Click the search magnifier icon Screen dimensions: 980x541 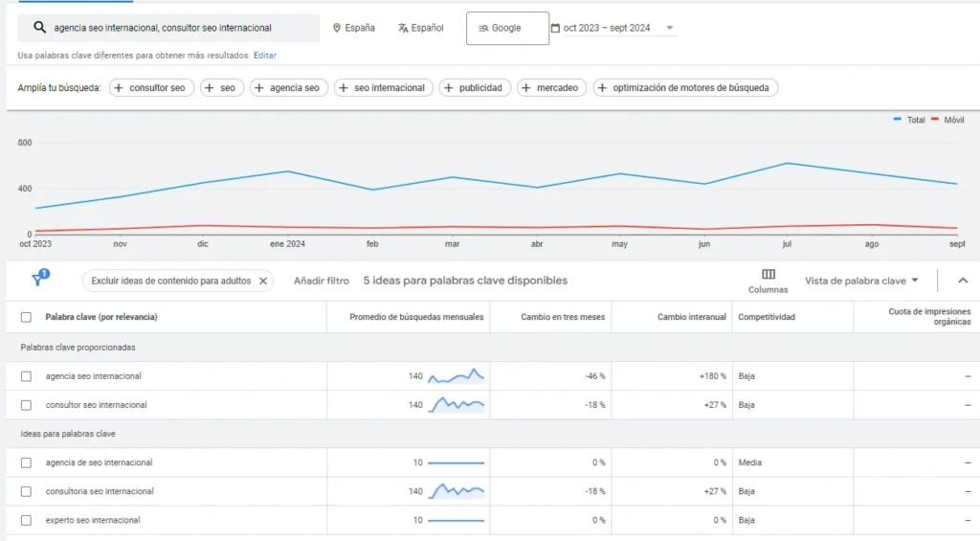[39, 28]
